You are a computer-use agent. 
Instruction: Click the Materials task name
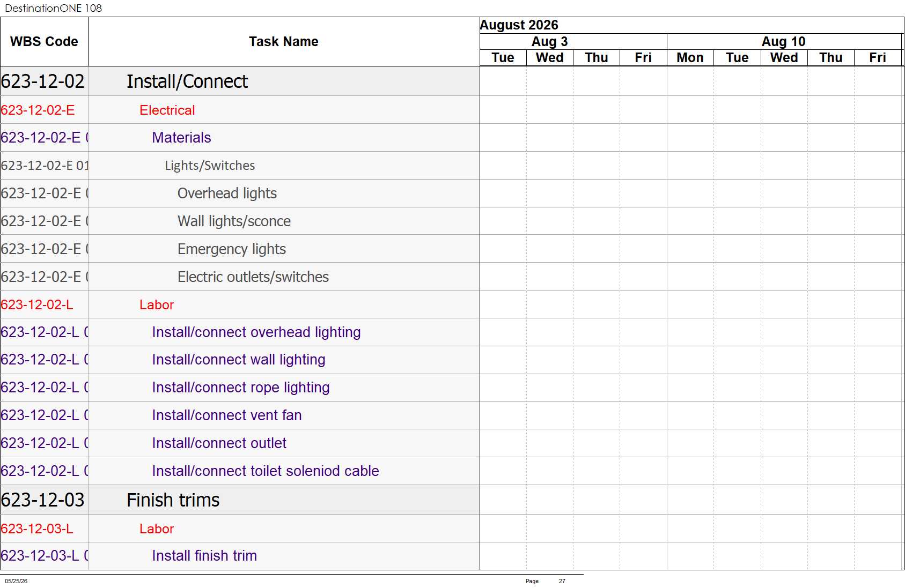[181, 138]
